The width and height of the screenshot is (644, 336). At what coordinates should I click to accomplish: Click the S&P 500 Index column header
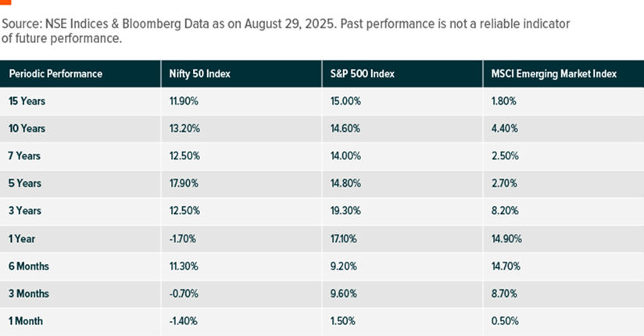click(360, 74)
